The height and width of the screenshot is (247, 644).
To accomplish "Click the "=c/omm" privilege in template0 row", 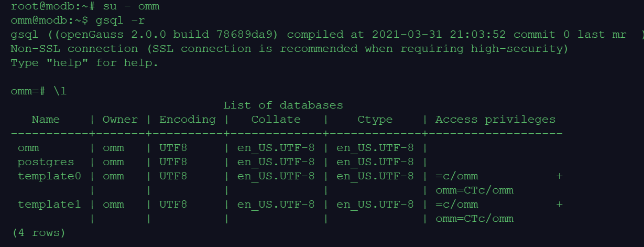I will 456,176.
